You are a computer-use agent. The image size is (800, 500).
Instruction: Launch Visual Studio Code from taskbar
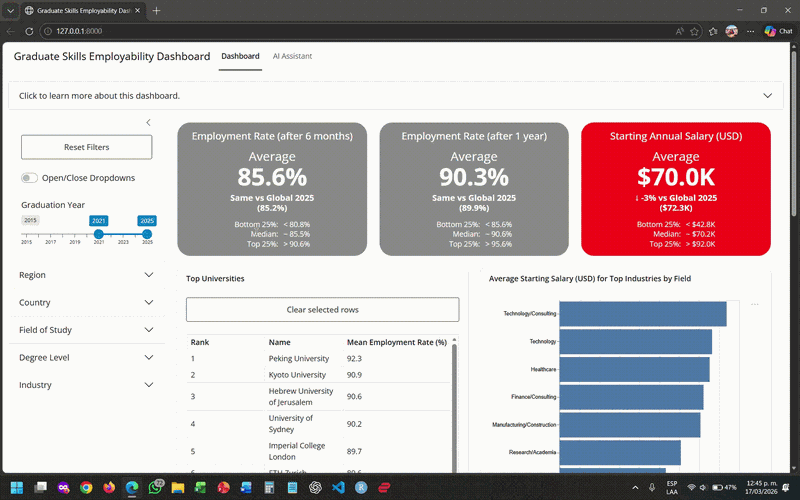(337, 487)
